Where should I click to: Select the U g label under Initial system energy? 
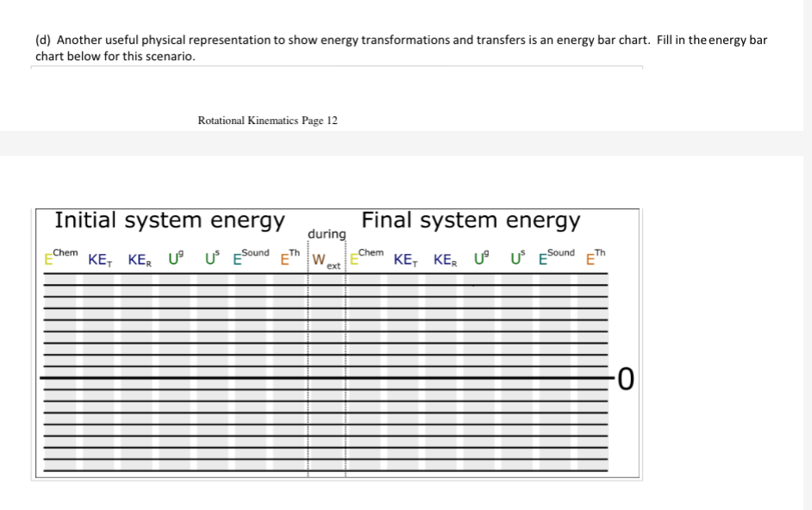[x=176, y=258]
